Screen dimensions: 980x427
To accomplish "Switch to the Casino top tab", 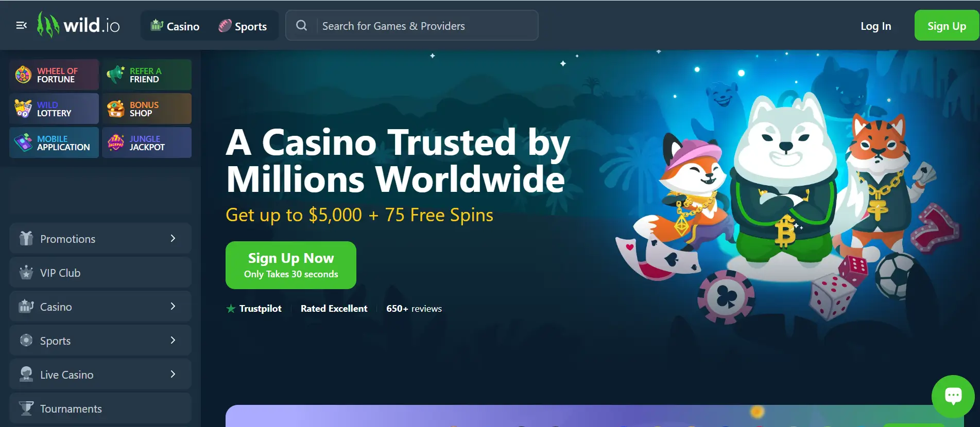I will tap(175, 26).
